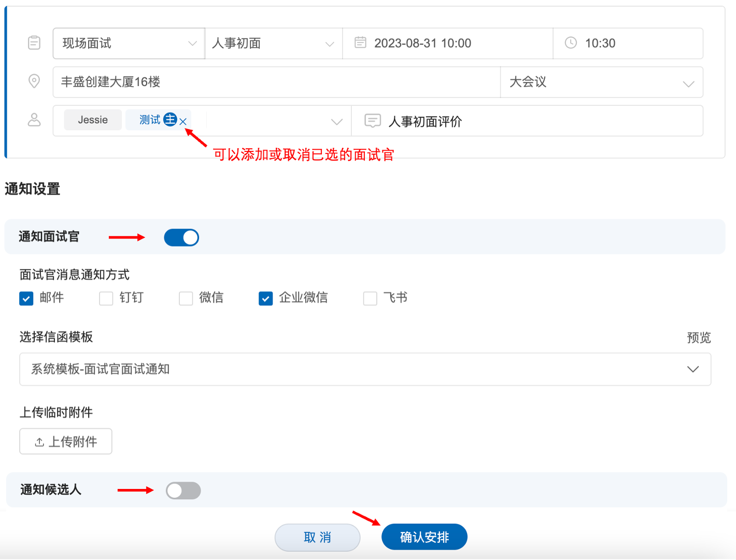The height and width of the screenshot is (560, 736).
Task: Click the 通知候选人 label
Action: pyautogui.click(x=51, y=489)
